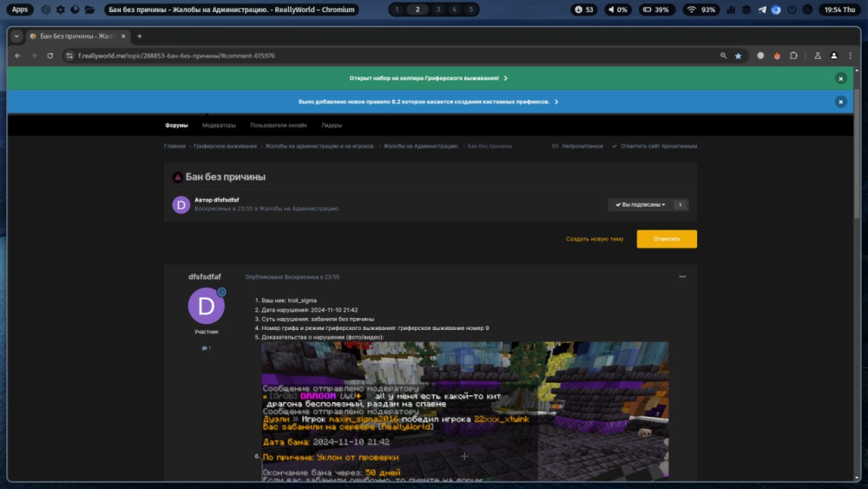The image size is (868, 489).
Task: Open the Модераторы navigation item
Action: pyautogui.click(x=219, y=125)
